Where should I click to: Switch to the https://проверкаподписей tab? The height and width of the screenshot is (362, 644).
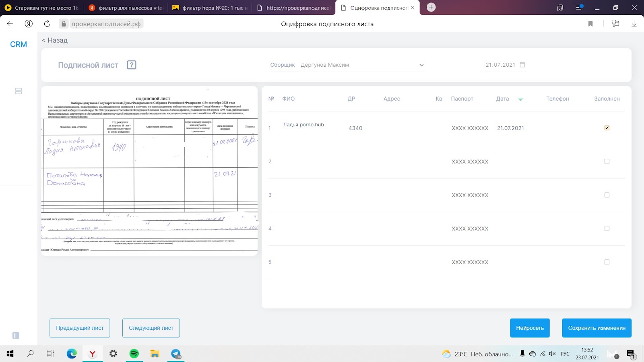tap(294, 8)
